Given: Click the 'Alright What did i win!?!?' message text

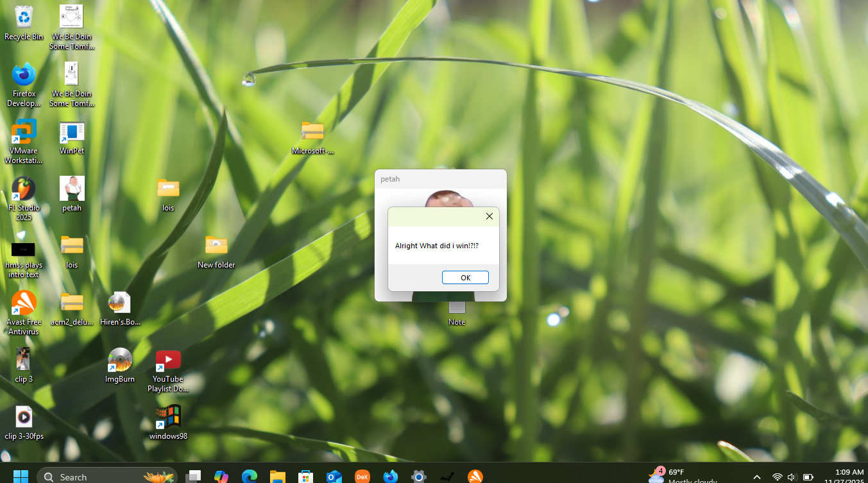Looking at the screenshot, I should point(437,246).
